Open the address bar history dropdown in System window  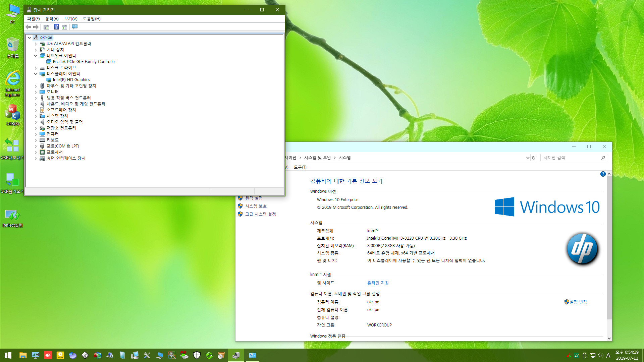click(528, 158)
